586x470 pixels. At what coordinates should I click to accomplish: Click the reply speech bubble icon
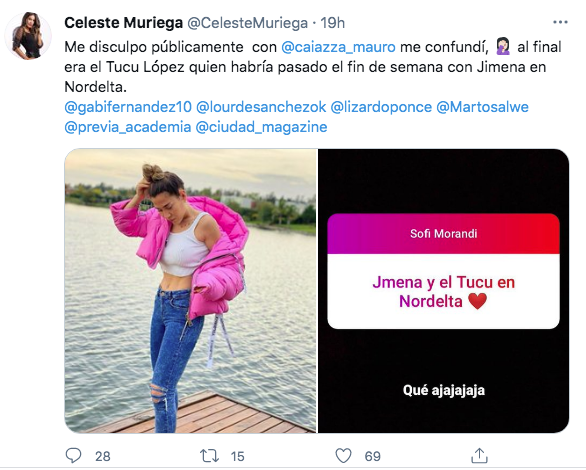point(73,456)
